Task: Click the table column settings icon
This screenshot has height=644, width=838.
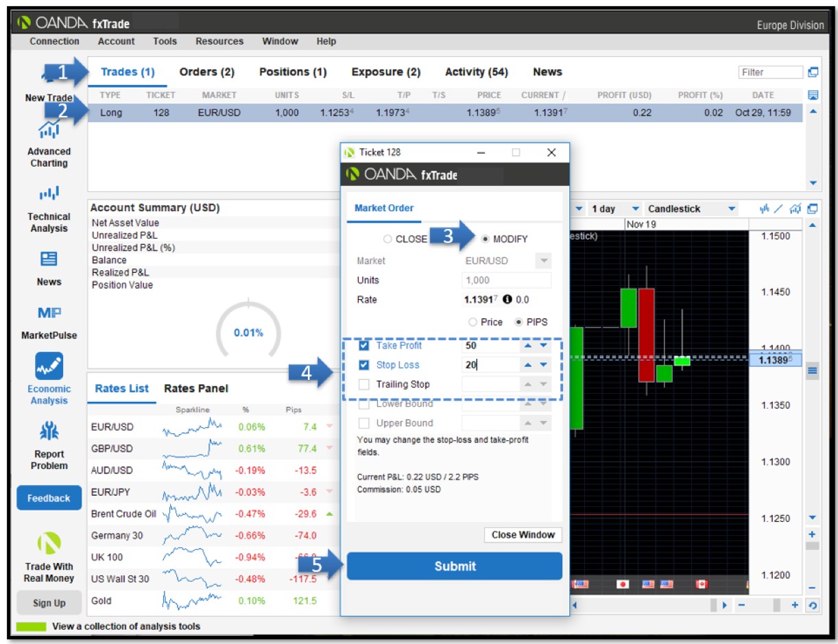Action: pos(813,95)
